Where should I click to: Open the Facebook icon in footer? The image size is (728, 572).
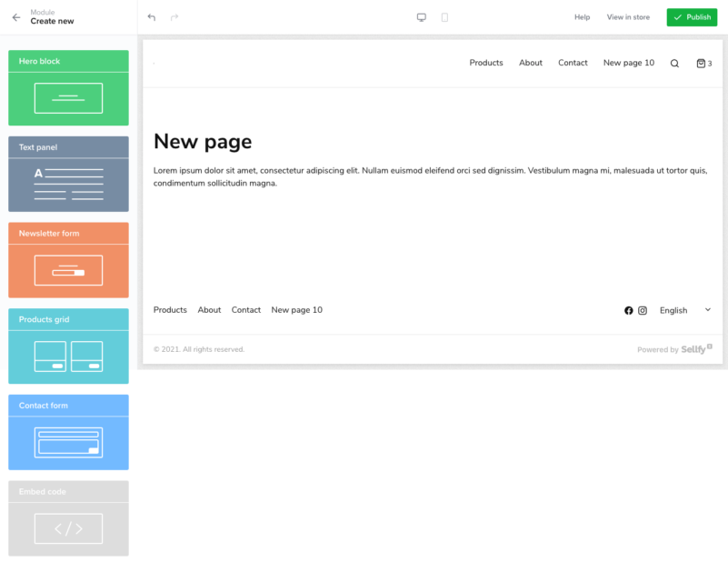(628, 310)
